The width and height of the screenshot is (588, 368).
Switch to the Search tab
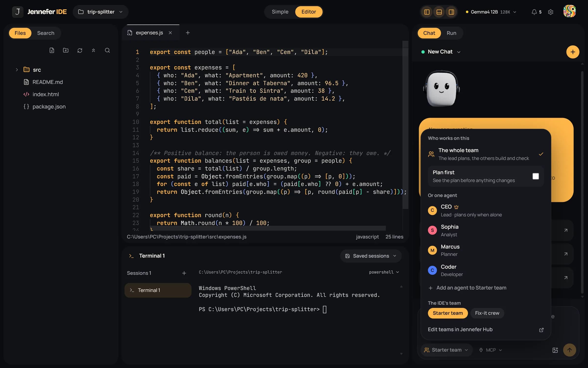[x=46, y=33]
